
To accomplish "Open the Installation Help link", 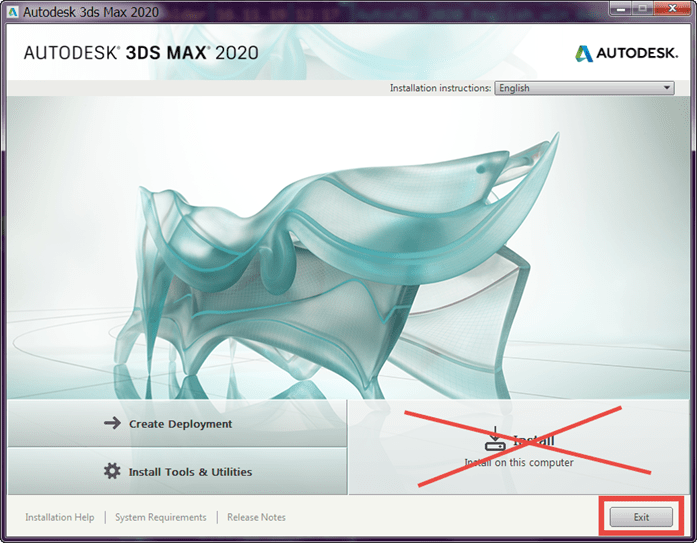I will click(x=60, y=517).
